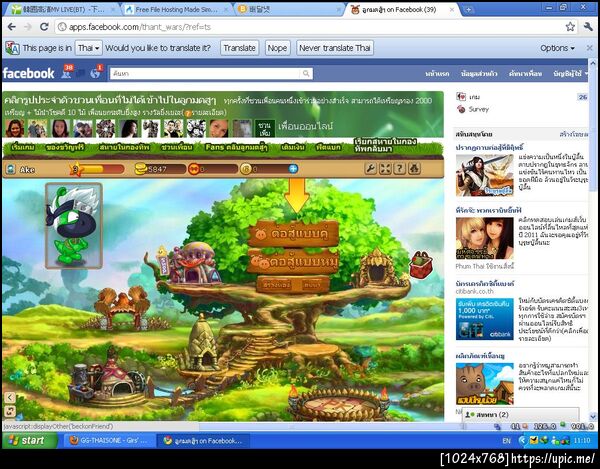Viewport: 600px width, 469px height.
Task: Open the ค้นหาเพื่อน find friends link
Action: (x=525, y=73)
